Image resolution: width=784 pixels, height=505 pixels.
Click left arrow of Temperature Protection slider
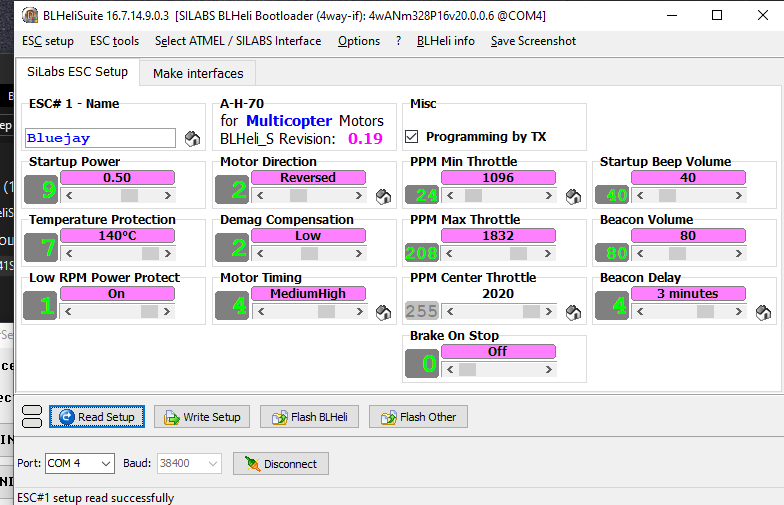(x=69, y=254)
